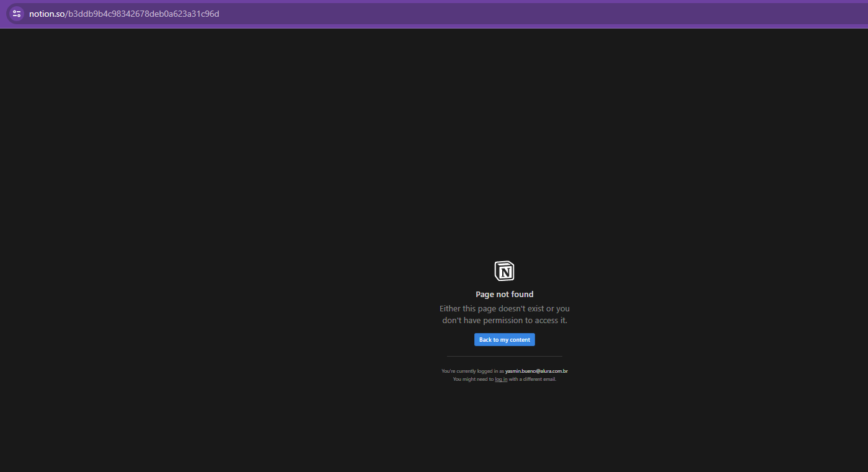Click the notion.so URL in the address bar

click(x=124, y=14)
